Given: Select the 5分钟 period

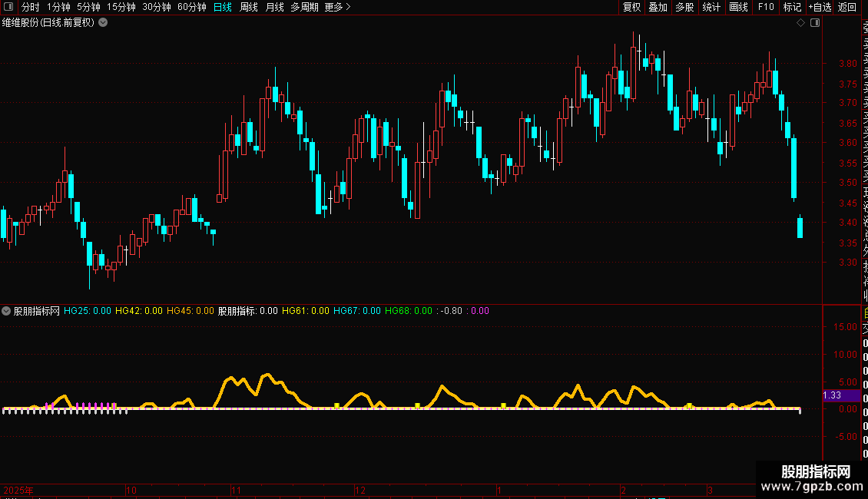Looking at the screenshot, I should [x=88, y=7].
